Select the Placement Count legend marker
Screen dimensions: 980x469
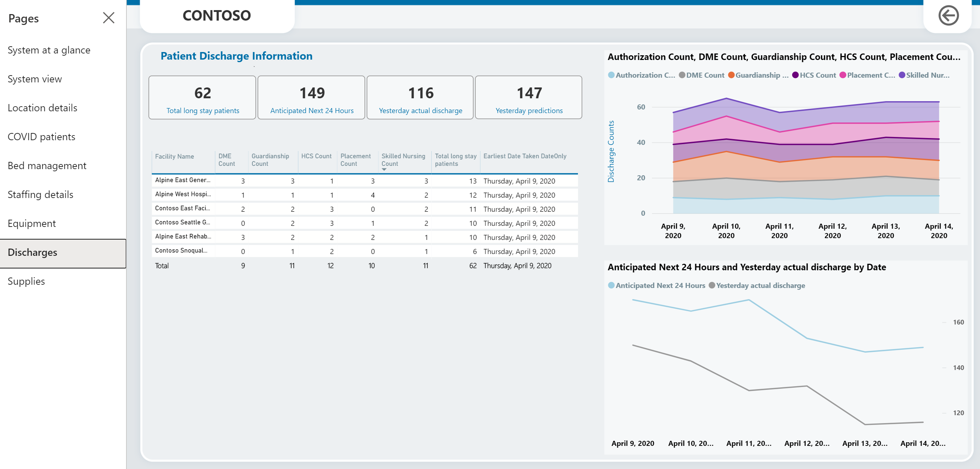843,75
